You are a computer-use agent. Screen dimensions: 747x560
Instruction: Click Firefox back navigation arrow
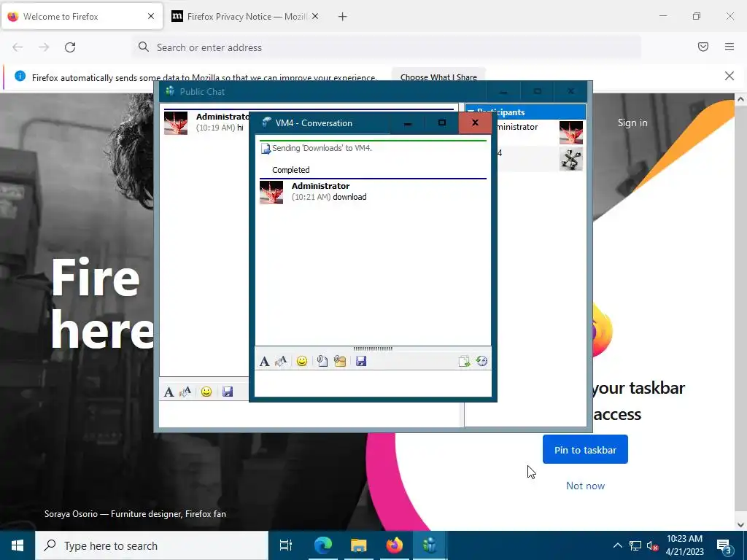coord(18,47)
